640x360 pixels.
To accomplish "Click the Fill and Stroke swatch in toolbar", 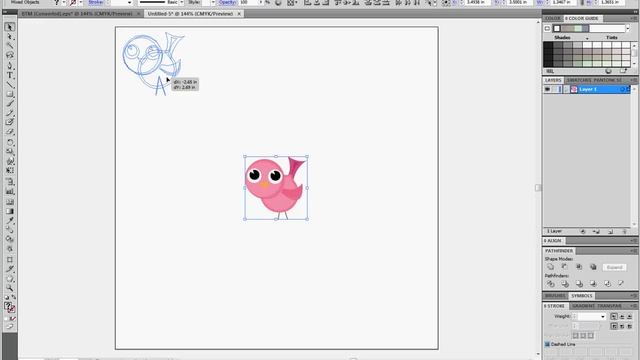I will pyautogui.click(x=10, y=307).
